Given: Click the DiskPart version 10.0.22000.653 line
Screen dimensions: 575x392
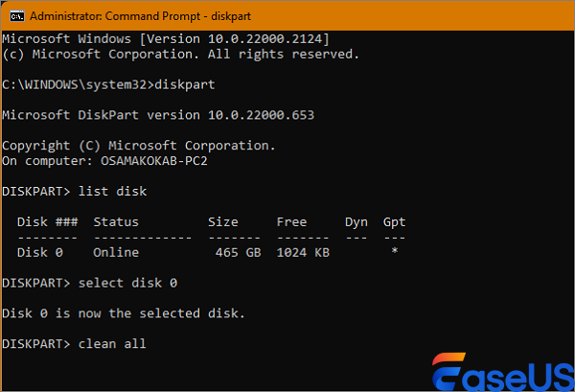Looking at the screenshot, I should pyautogui.click(x=158, y=115).
